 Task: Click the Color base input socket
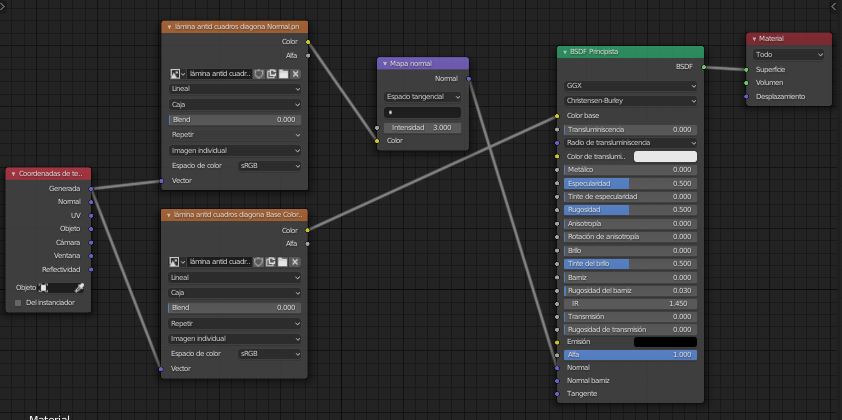pyautogui.click(x=557, y=115)
